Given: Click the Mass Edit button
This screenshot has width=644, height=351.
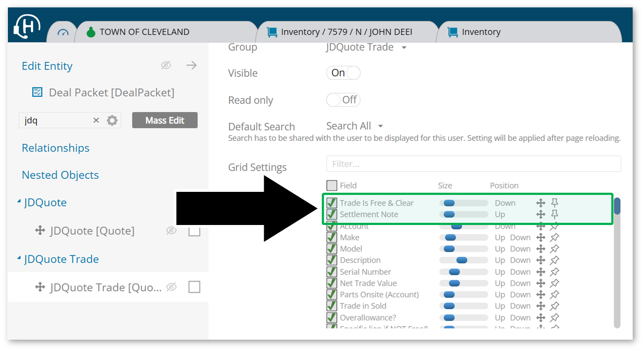Looking at the screenshot, I should [x=165, y=120].
